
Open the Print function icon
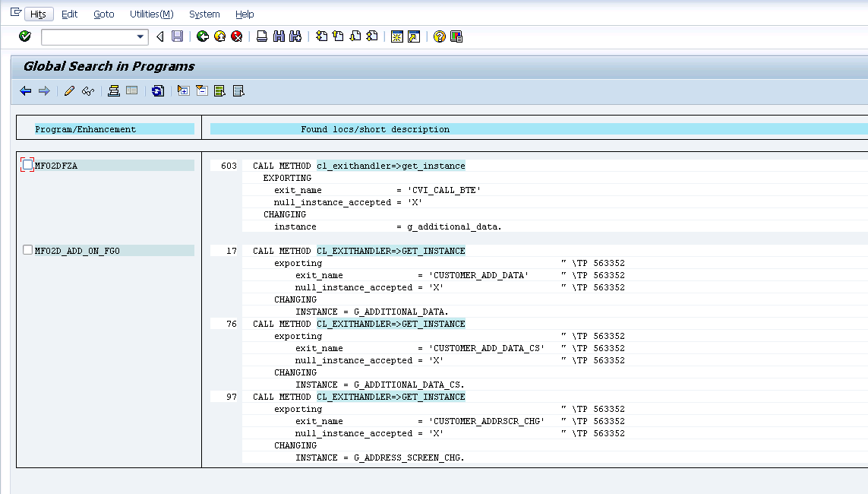260,36
